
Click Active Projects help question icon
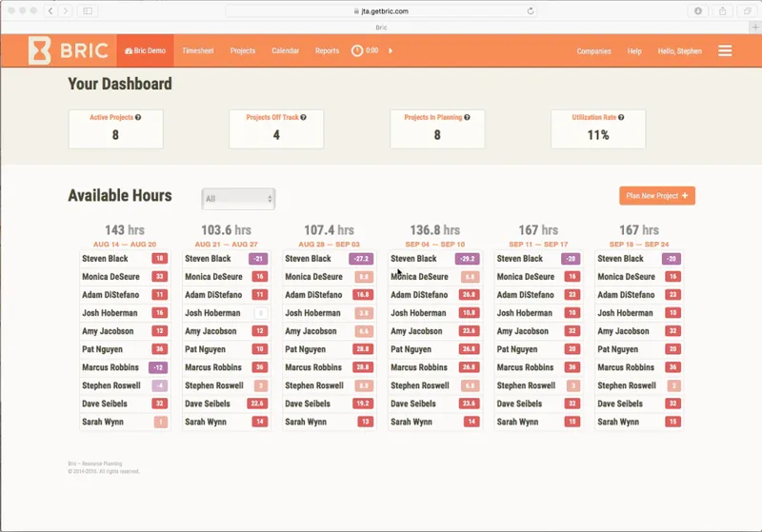pos(138,117)
